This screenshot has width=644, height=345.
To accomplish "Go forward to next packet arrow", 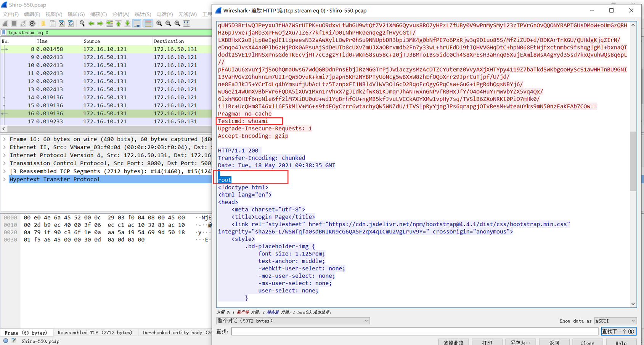I will (100, 24).
